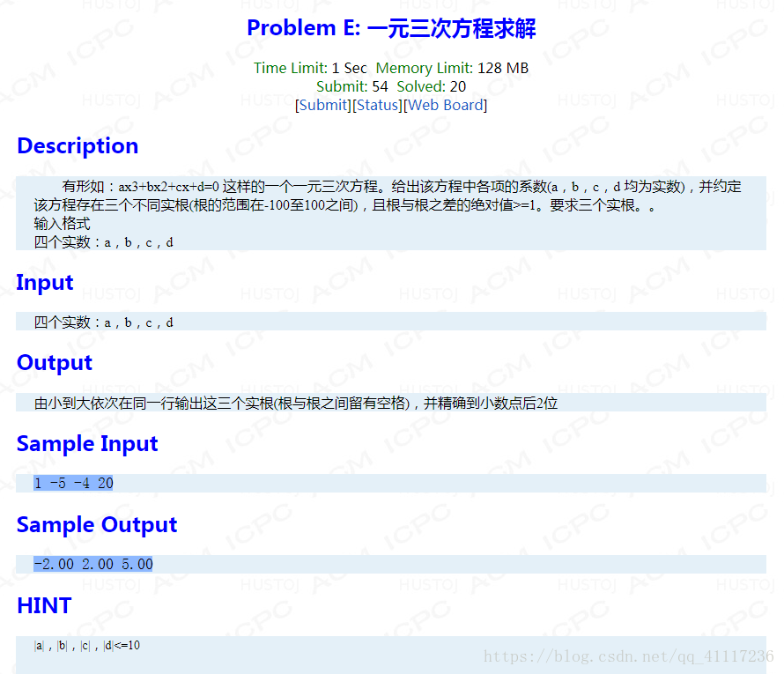The image size is (784, 674).
Task: Click the Input section text '四个实数：a，b，c，d'
Action: coord(103,322)
